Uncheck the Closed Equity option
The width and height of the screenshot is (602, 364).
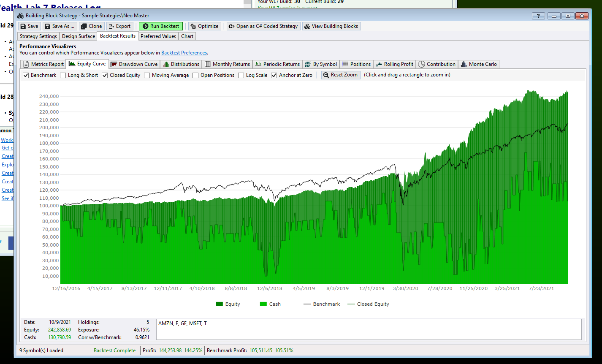pos(105,75)
